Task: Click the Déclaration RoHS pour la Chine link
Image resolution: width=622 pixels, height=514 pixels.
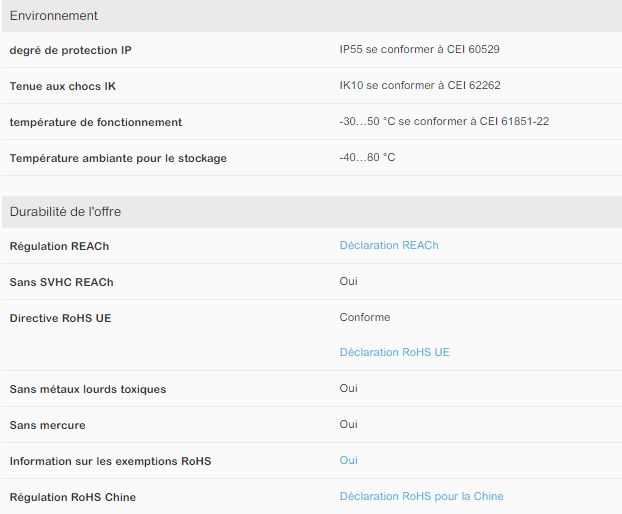Action: click(x=421, y=497)
